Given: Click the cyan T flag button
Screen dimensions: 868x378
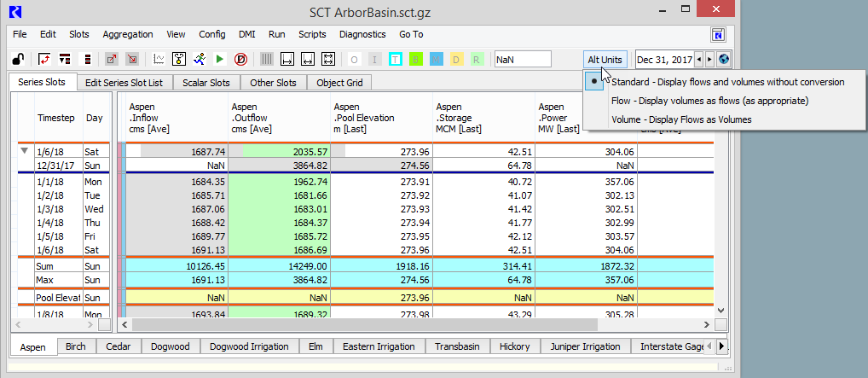Looking at the screenshot, I should click(x=395, y=60).
